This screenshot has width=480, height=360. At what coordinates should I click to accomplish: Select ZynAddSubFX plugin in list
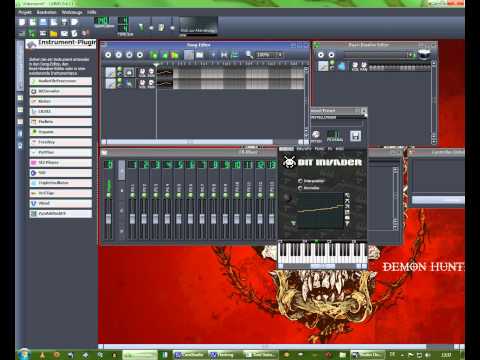click(x=61, y=214)
